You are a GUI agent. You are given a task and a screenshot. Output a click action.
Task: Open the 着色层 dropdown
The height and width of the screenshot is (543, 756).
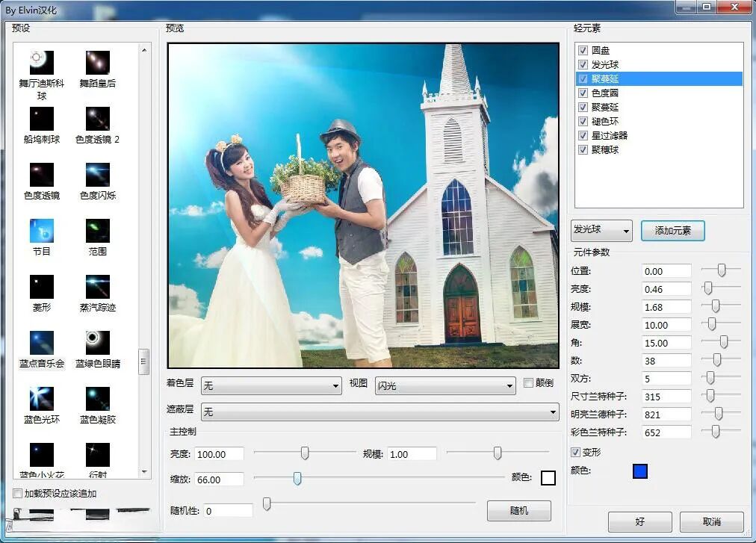pos(272,385)
